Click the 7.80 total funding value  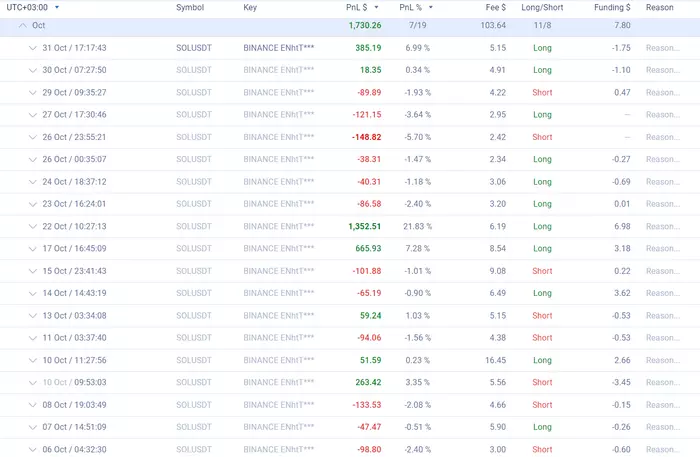point(622,25)
